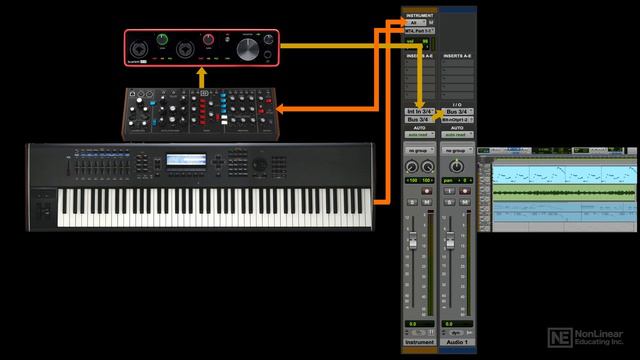Click the MIDI mute M button beside All selector
The width and height of the screenshot is (640, 360).
point(431,23)
